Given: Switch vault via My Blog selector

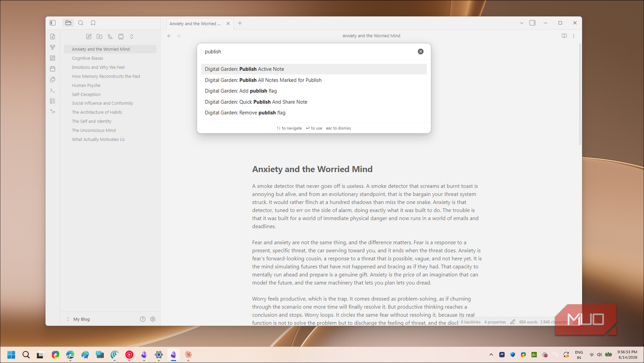Looking at the screenshot, I should pyautogui.click(x=78, y=319).
